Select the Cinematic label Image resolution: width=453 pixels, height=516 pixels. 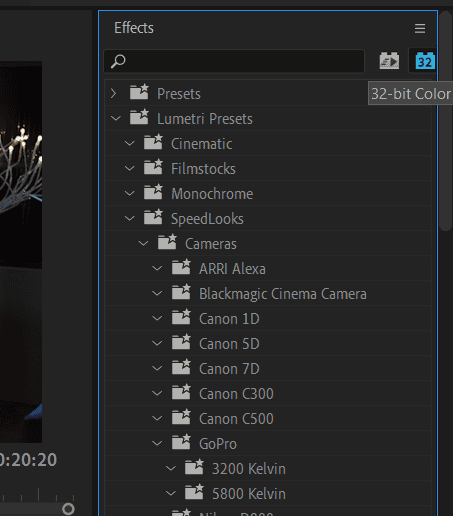pos(202,144)
